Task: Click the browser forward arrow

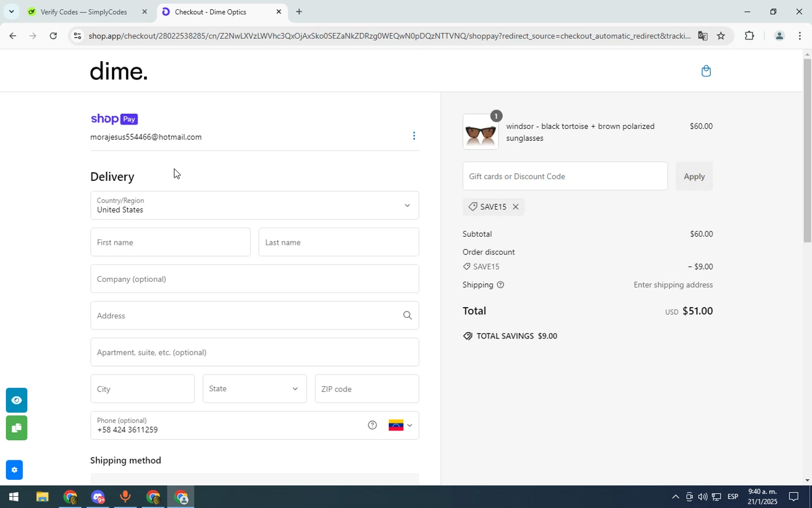Action: point(33,36)
